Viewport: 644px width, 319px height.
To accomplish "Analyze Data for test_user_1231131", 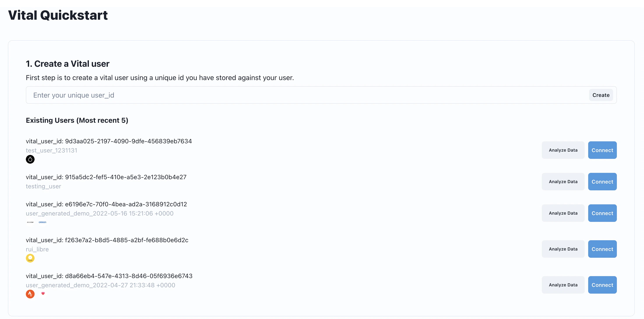I will 563,150.
